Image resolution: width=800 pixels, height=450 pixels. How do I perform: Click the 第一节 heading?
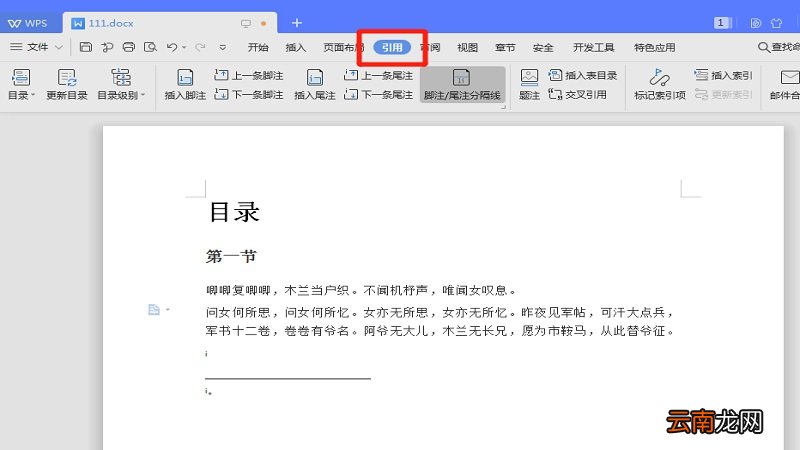pos(231,256)
